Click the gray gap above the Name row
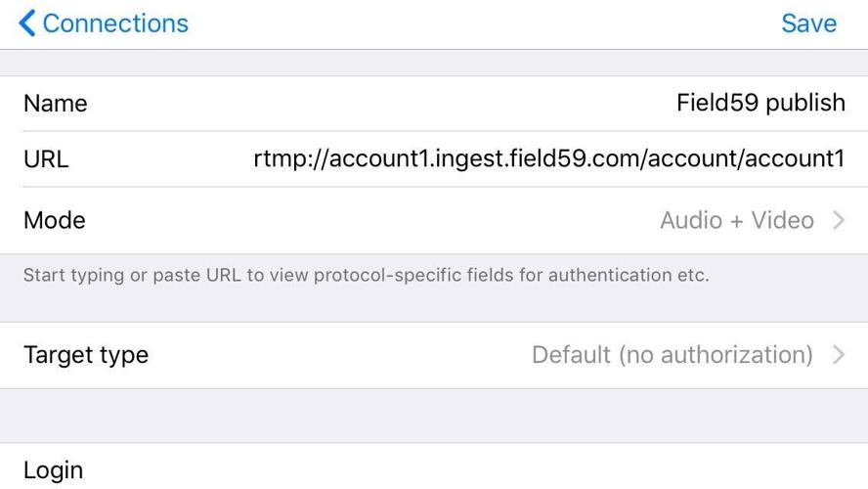 (x=434, y=63)
